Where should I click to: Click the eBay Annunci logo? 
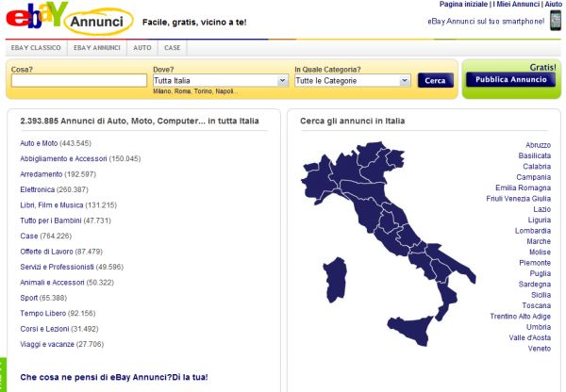point(69,18)
